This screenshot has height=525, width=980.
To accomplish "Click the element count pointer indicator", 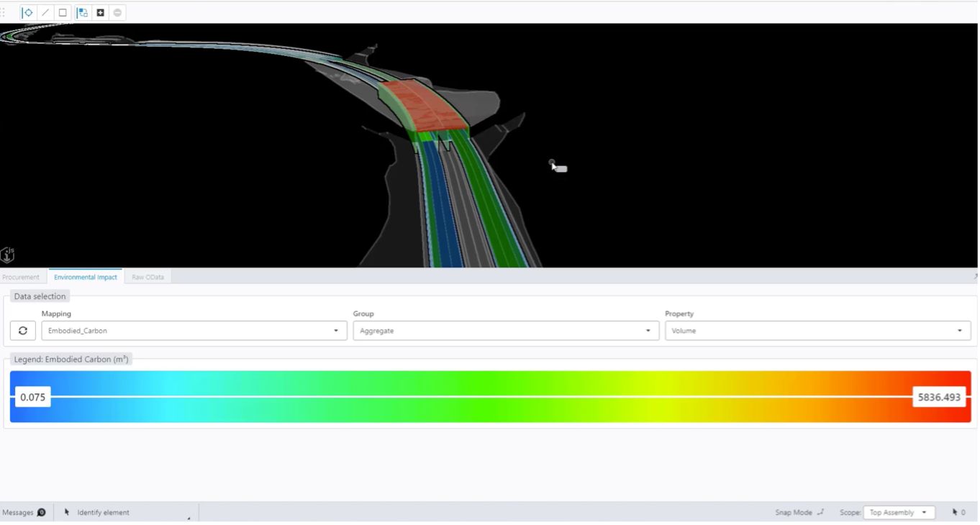I will [x=957, y=512].
